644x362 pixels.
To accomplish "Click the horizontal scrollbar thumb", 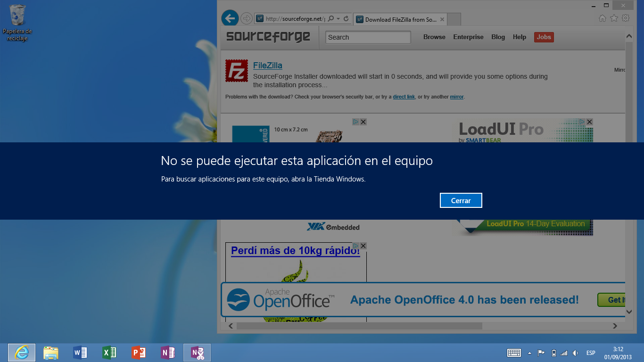I will (359, 326).
